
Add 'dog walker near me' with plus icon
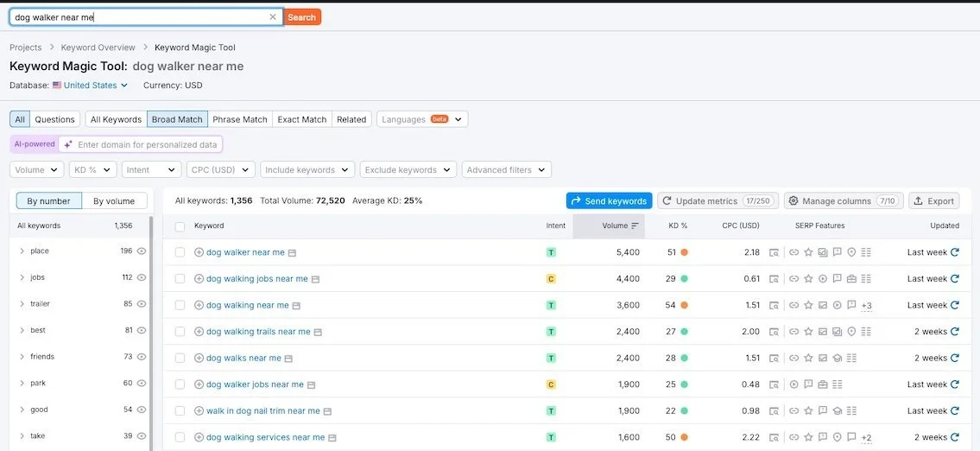tap(199, 252)
